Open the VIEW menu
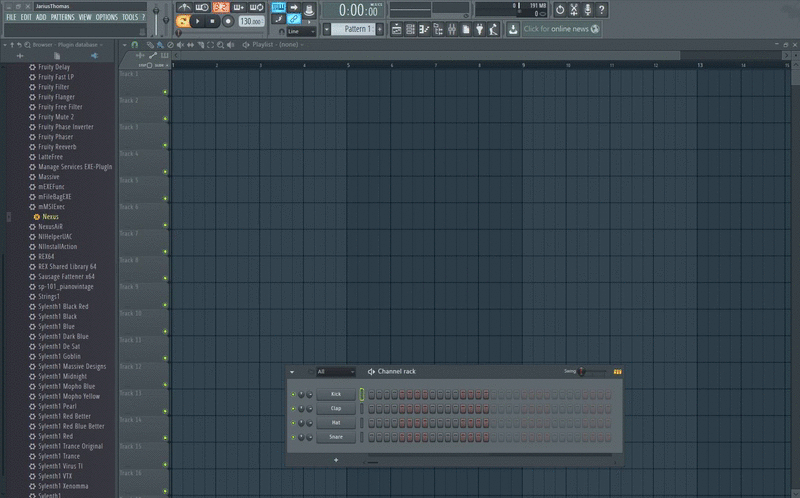Screen dimensions: 800x498 [85, 17]
